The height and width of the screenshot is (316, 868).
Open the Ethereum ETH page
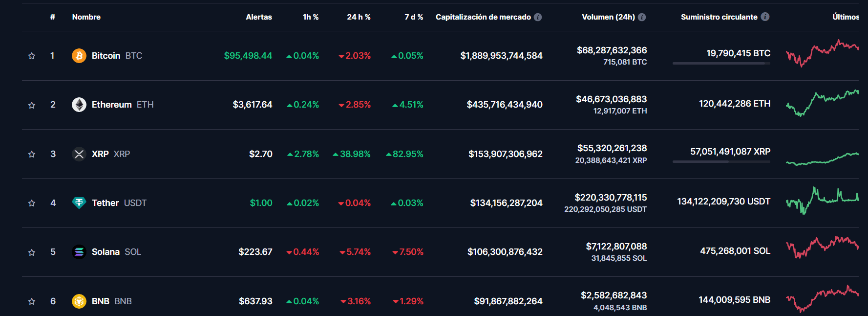(123, 105)
